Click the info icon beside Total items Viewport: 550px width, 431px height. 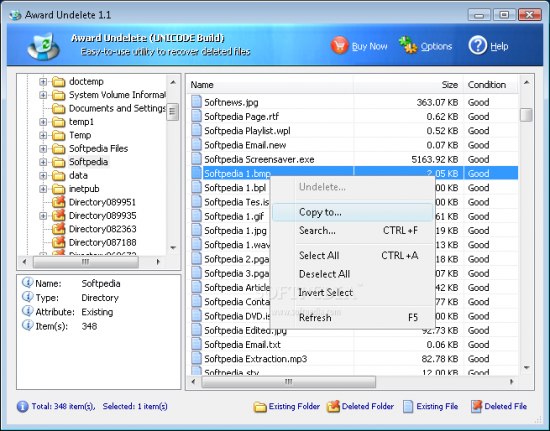pyautogui.click(x=22, y=406)
